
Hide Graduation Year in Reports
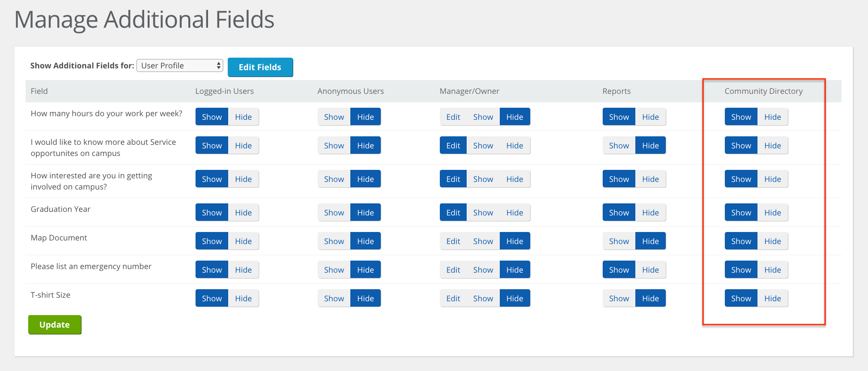(651, 212)
